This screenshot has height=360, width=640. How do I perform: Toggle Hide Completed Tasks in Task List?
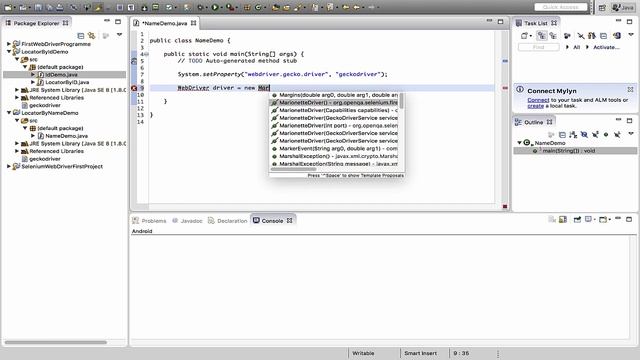coord(580,36)
